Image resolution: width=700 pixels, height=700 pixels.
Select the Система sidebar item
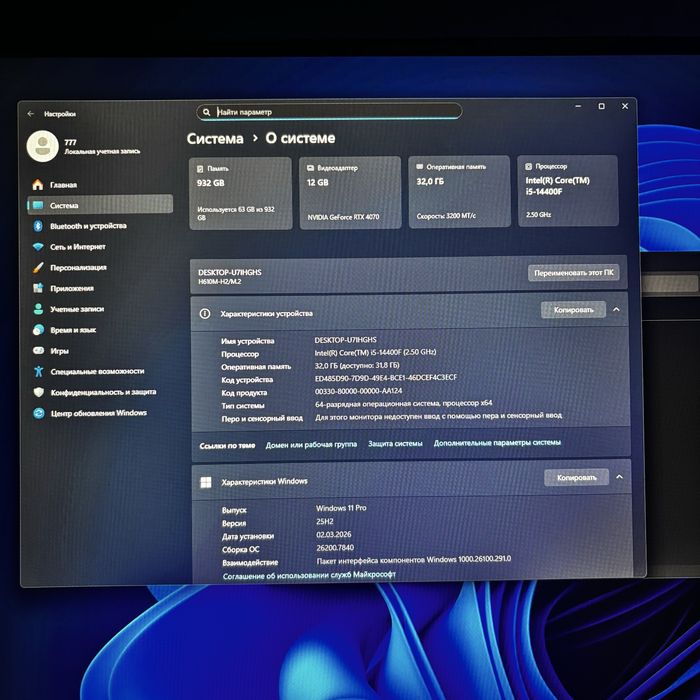point(100,205)
